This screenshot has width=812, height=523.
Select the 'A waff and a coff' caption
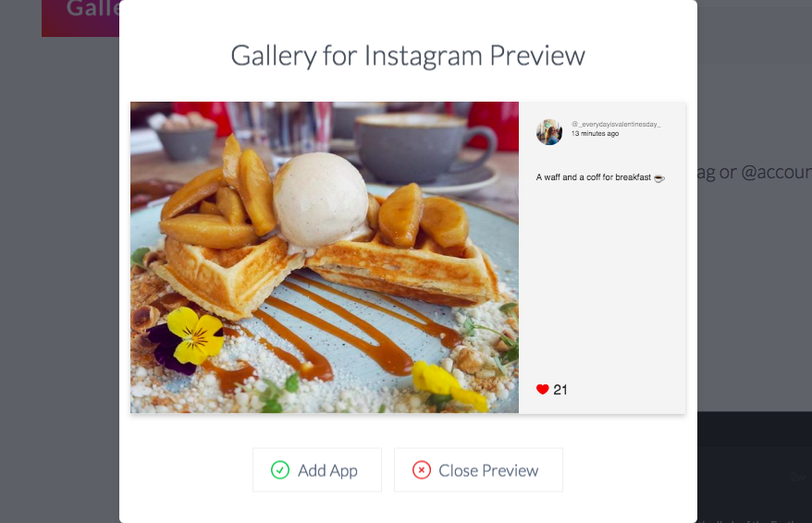pos(594,177)
